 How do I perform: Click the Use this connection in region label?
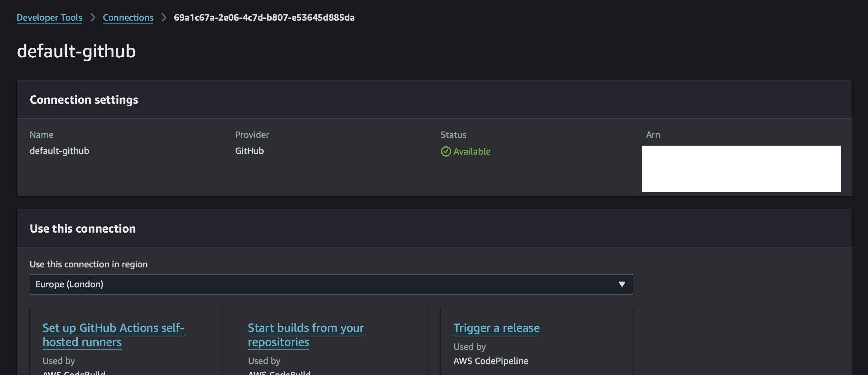point(89,264)
